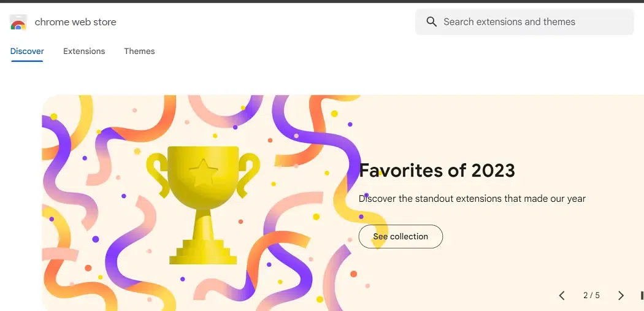This screenshot has height=311, width=644.
Task: Click the star on the trophy cup
Action: pos(202,172)
